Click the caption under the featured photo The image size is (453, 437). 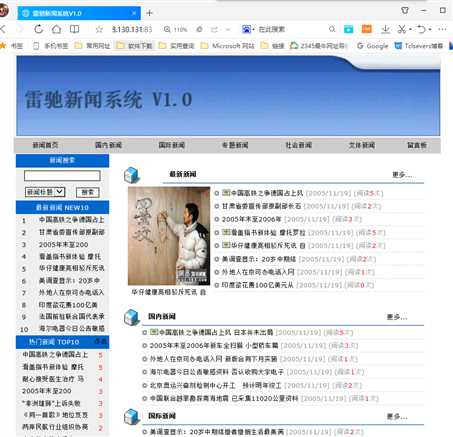(169, 292)
